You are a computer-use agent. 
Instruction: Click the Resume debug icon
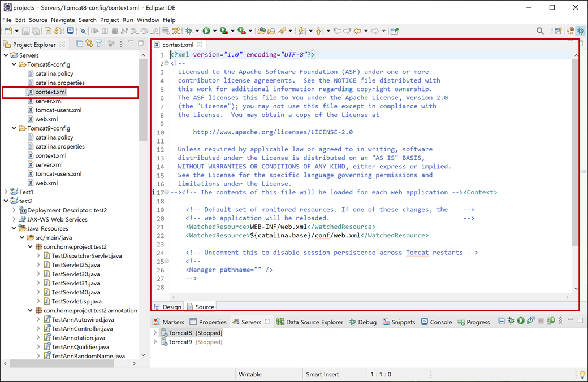[x=95, y=31]
